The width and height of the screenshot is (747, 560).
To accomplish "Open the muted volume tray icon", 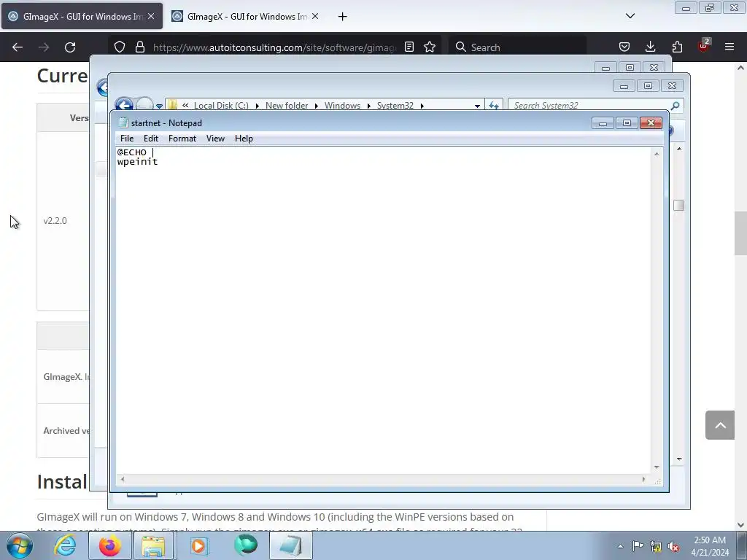I will (x=673, y=547).
